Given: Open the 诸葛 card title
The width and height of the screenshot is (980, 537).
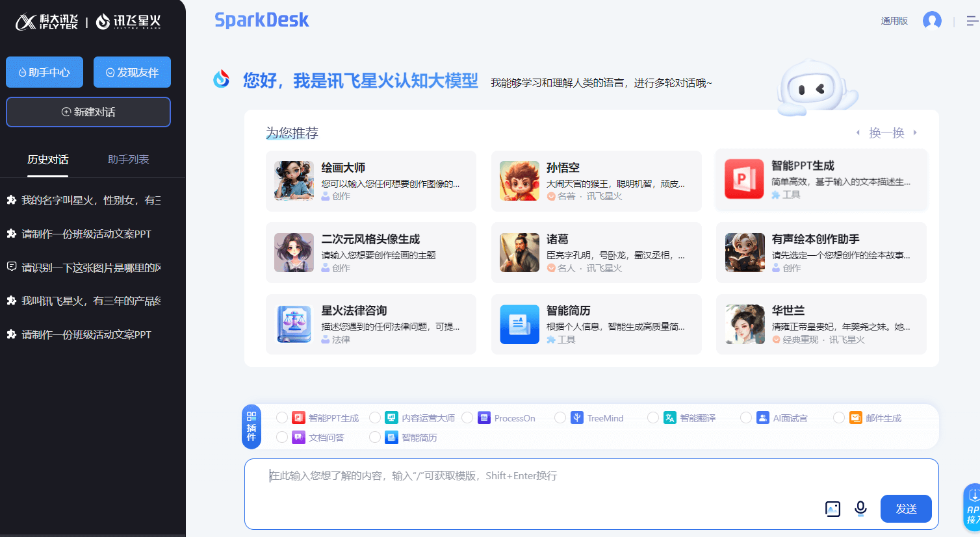Looking at the screenshot, I should coord(558,239).
